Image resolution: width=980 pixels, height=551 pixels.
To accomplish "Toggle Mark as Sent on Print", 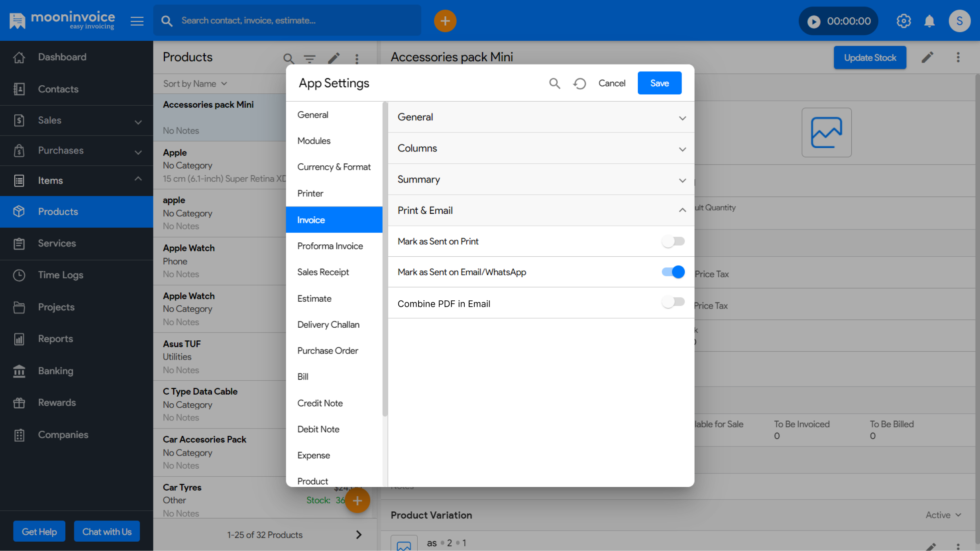I will pos(673,241).
